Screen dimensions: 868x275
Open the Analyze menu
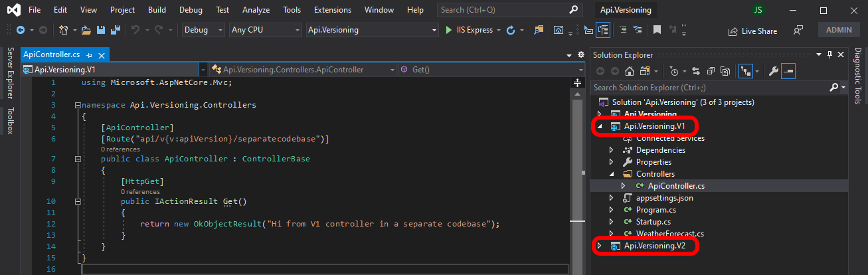(256, 10)
